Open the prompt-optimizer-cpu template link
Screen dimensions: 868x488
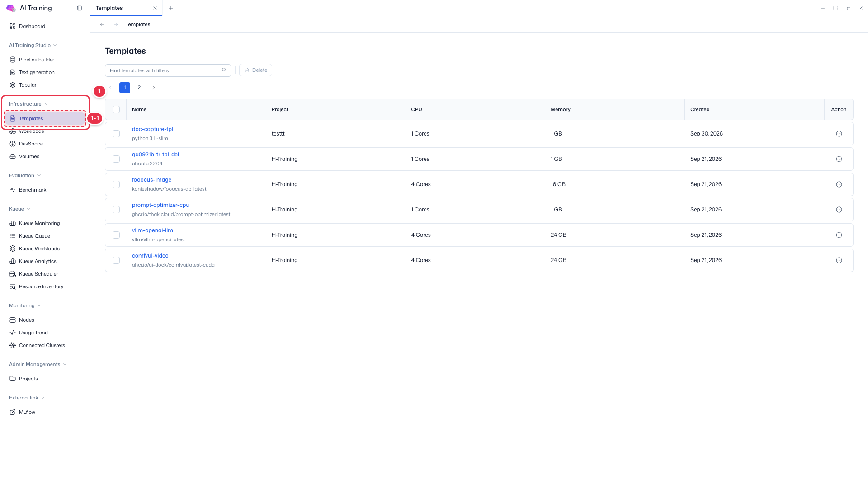(x=160, y=205)
